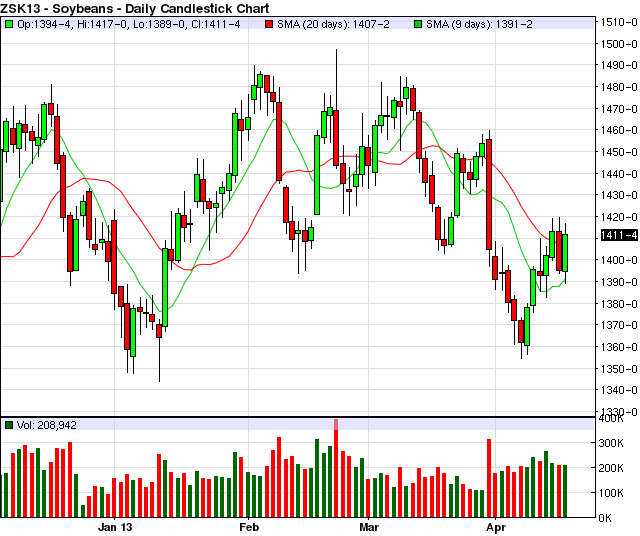This screenshot has width=640, height=536.
Task: Click the 1480-0 price axis label
Action: coord(619,87)
